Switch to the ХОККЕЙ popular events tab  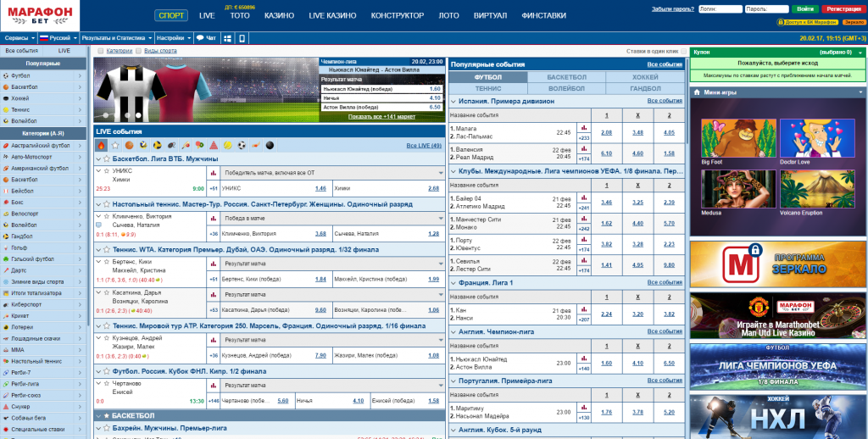645,77
